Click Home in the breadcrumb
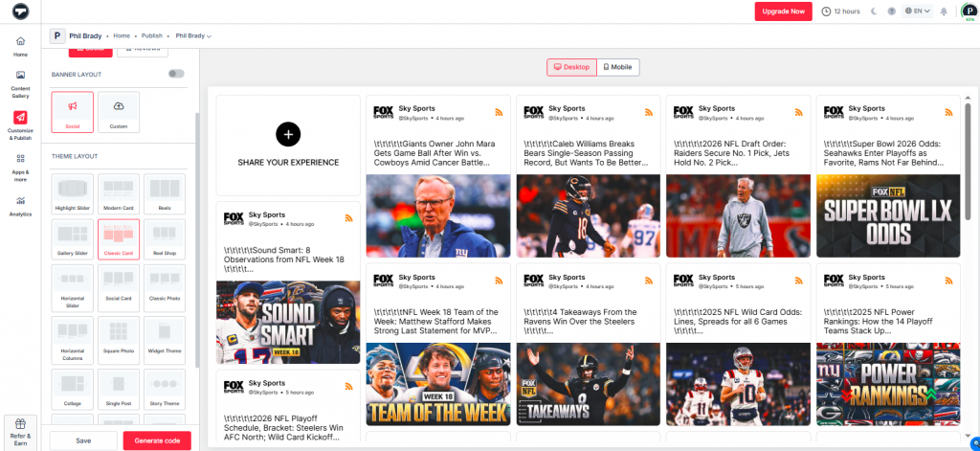This screenshot has height=451, width=980. click(x=122, y=36)
